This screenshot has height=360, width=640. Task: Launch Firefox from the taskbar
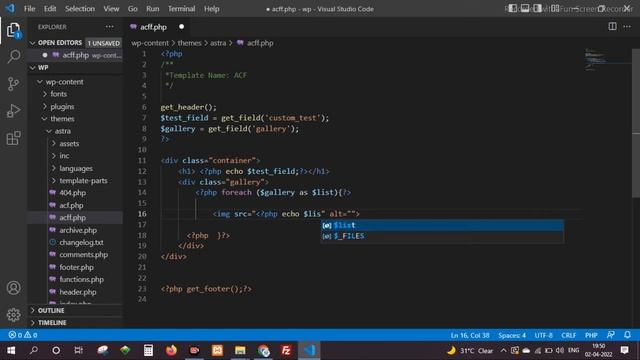coord(171,351)
